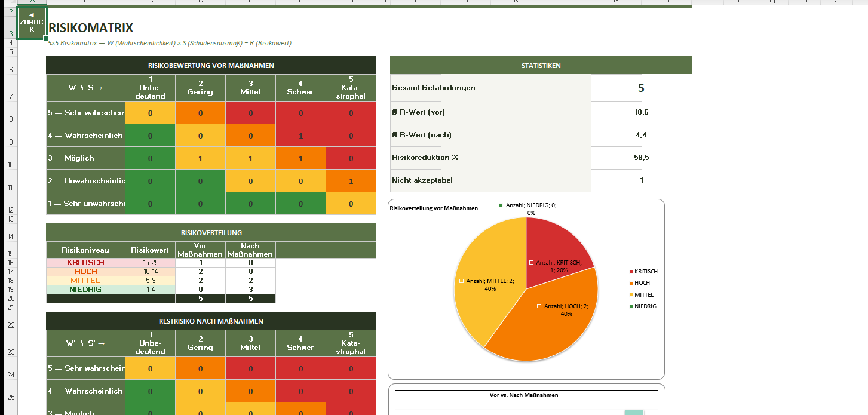
Task: Click the 'Nicht akzeptabel' label cell
Action: pyautogui.click(x=490, y=180)
